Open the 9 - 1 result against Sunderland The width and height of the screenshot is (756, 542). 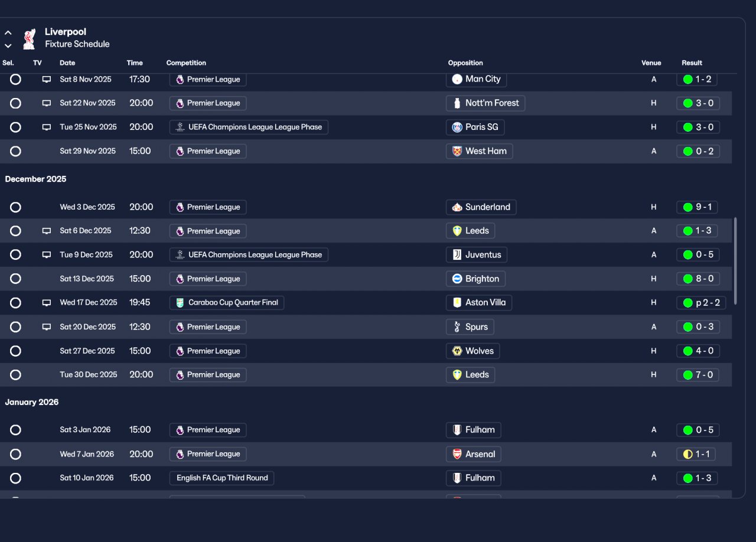(x=698, y=207)
